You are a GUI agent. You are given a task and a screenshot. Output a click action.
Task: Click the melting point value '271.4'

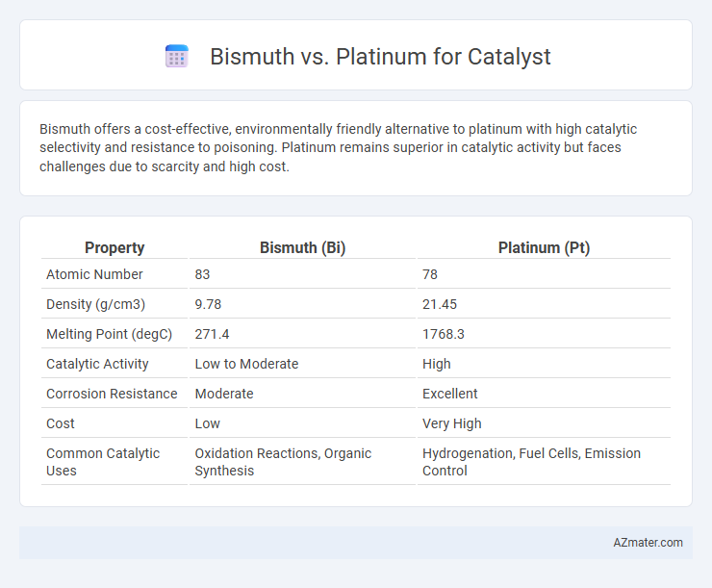[212, 334]
